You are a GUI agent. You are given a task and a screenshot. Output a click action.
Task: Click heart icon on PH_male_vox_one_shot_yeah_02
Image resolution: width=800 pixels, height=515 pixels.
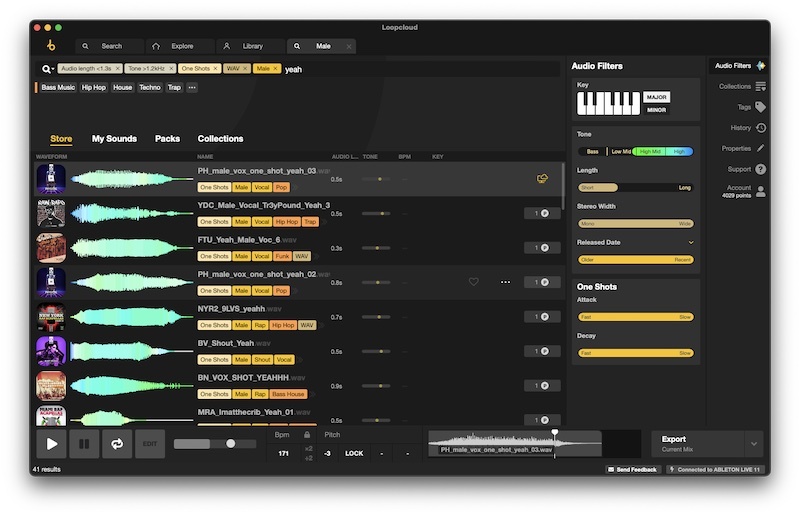pos(474,282)
